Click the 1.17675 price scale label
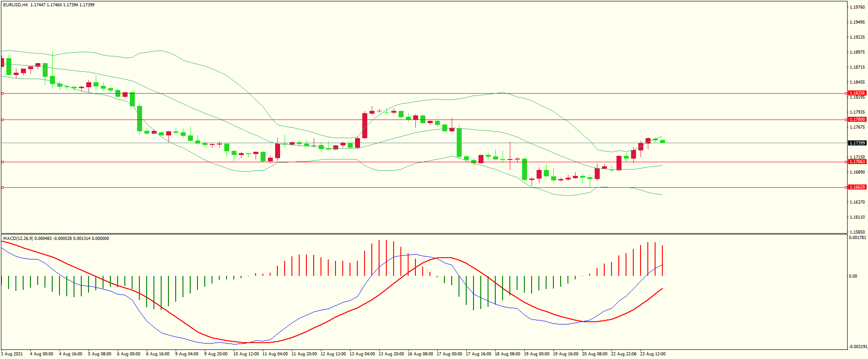 coord(857,127)
